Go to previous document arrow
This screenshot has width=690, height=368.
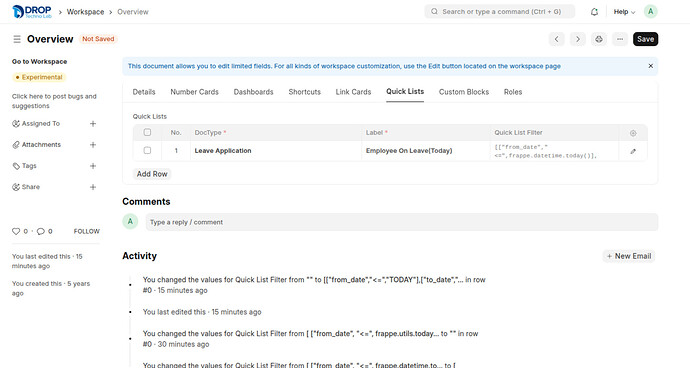tap(557, 39)
